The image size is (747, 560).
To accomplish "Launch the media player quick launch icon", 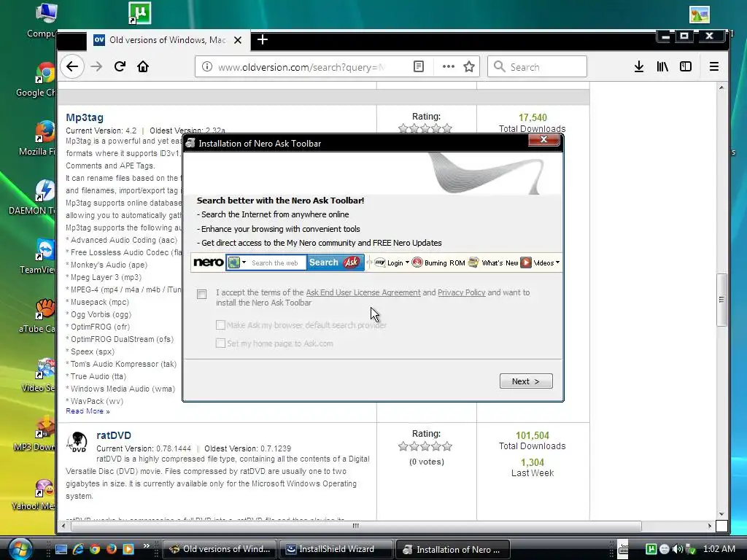I will click(x=128, y=549).
